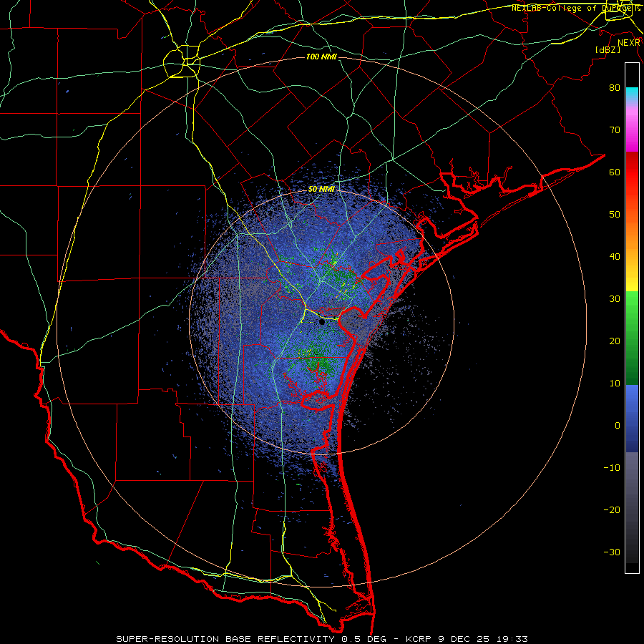Image resolution: width=644 pixels, height=644 pixels.
Task: Click the 80 value on the dBZ scale
Action: point(615,87)
